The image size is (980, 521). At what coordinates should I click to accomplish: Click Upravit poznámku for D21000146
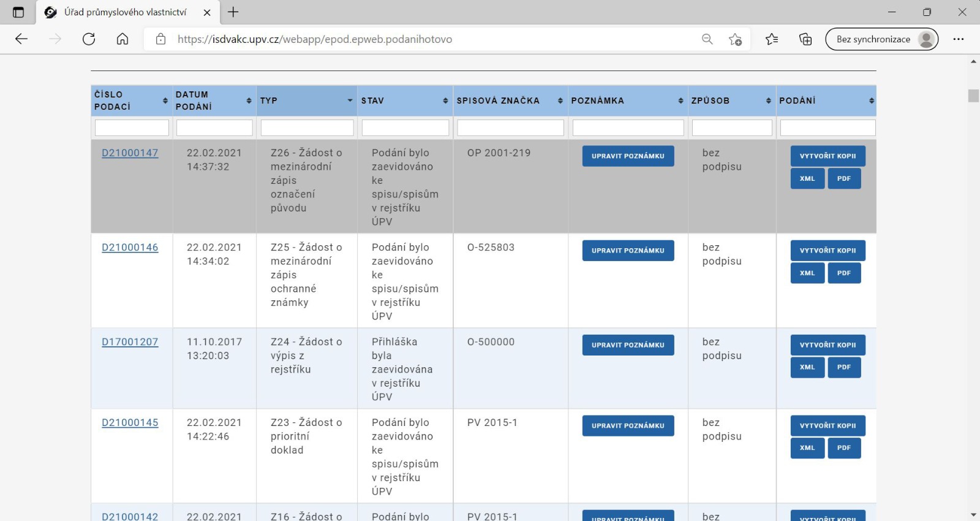[628, 251]
